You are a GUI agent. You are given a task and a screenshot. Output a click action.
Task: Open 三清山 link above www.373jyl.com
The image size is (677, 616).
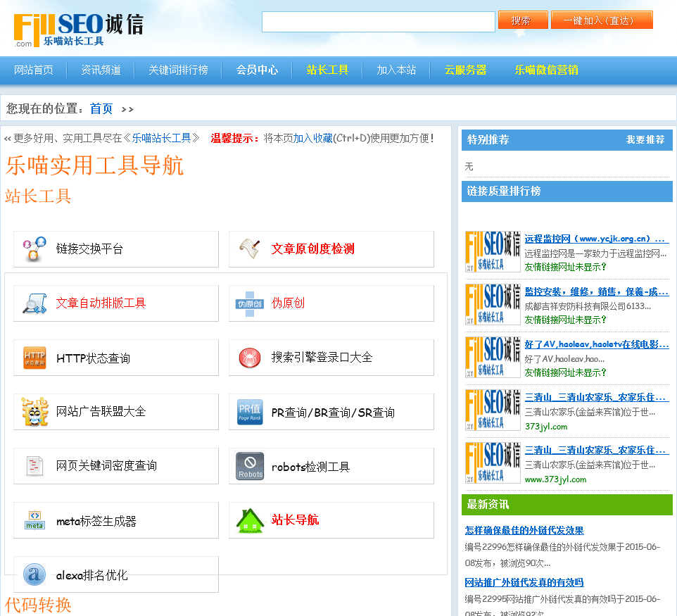pos(596,450)
